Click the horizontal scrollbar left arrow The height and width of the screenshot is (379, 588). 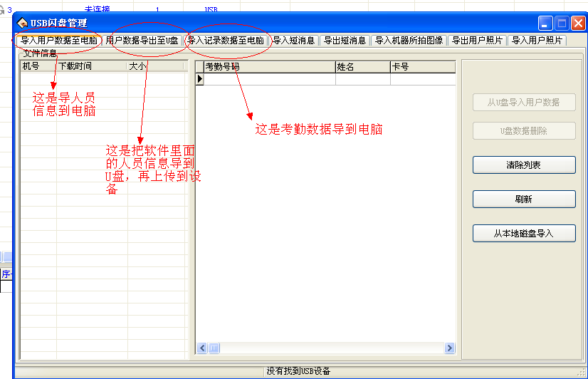[x=201, y=348]
